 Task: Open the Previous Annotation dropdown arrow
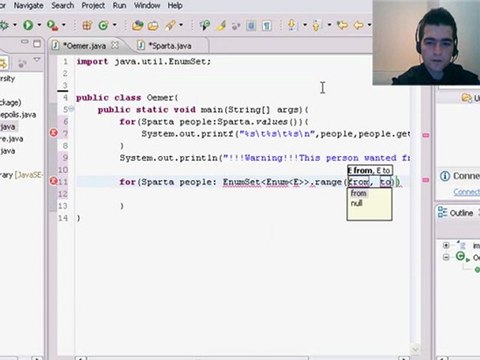[329, 25]
